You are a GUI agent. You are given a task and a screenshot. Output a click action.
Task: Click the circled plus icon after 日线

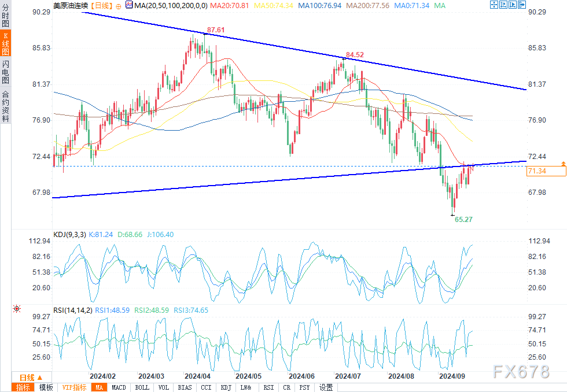coord(119,6)
